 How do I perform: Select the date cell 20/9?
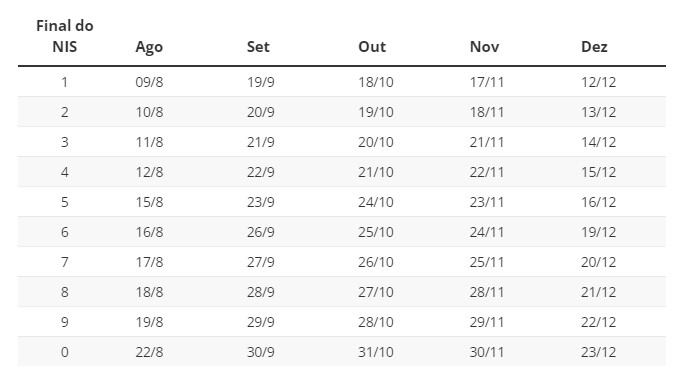tap(260, 112)
